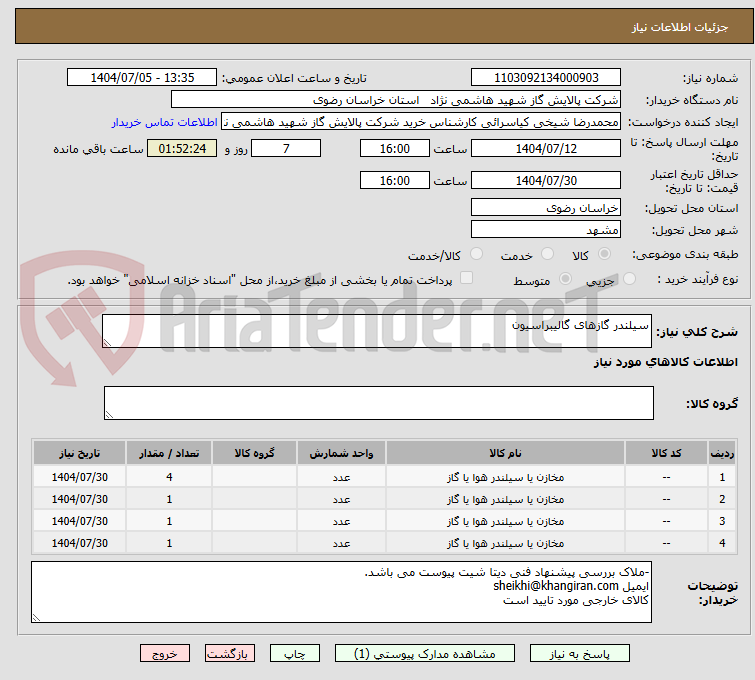755x680 pixels.
Task: Click the buyer notes textarea
Action: click(x=341, y=592)
